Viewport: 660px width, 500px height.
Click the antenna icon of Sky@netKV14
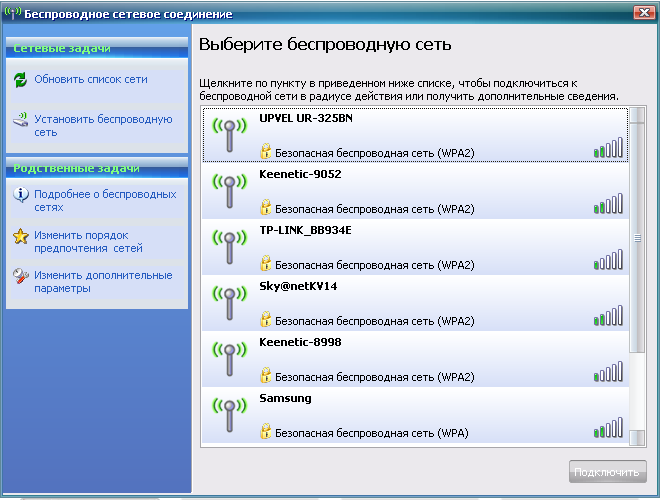pos(229,303)
